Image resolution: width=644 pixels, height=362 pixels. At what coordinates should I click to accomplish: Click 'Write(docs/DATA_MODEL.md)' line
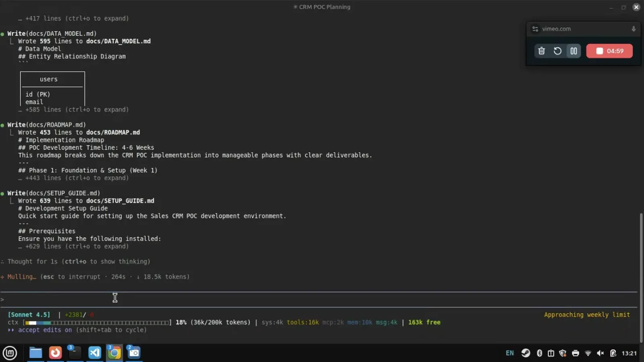pyautogui.click(x=52, y=33)
